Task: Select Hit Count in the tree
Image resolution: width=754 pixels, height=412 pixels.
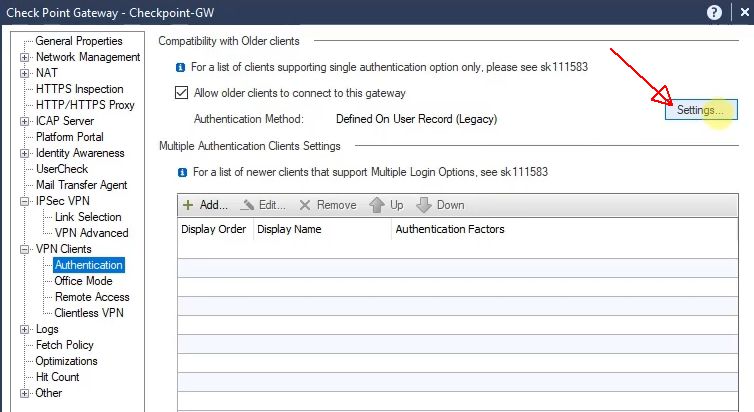Action: (57, 377)
